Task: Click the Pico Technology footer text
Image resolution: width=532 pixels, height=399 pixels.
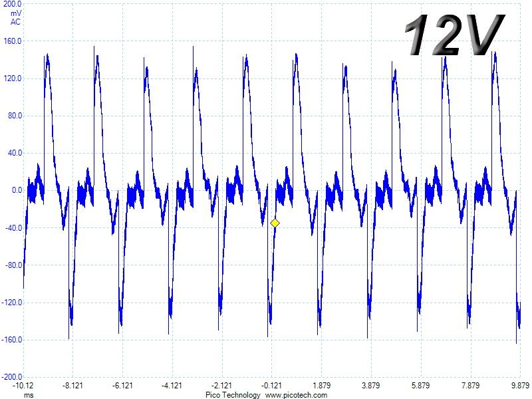Action: tap(233, 395)
